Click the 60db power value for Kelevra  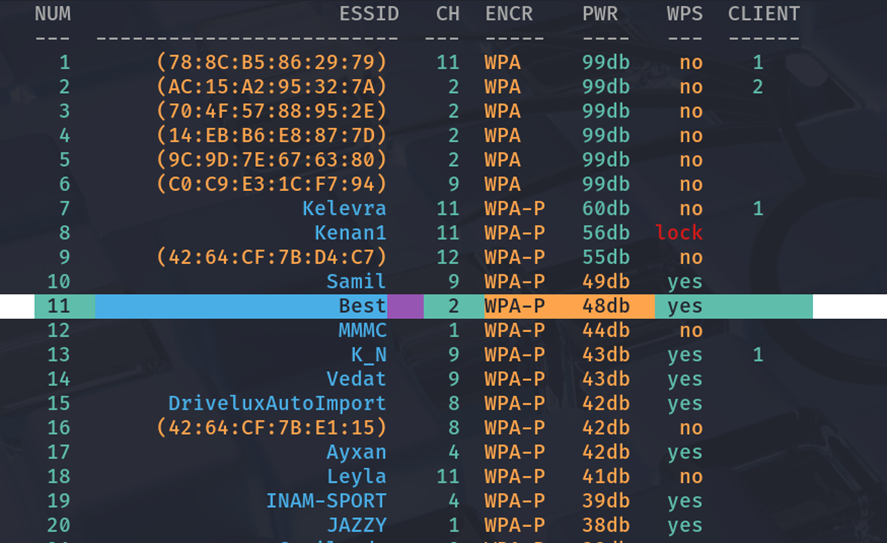click(x=606, y=209)
